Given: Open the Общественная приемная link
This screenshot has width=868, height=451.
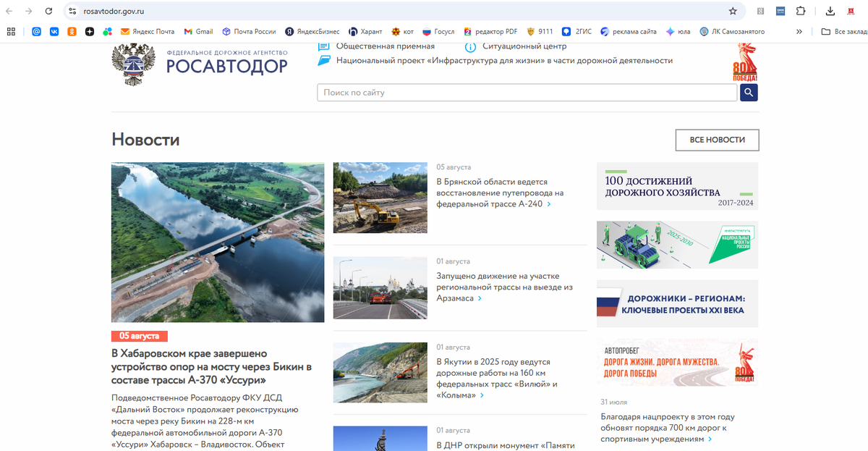Looking at the screenshot, I should pyautogui.click(x=384, y=45).
